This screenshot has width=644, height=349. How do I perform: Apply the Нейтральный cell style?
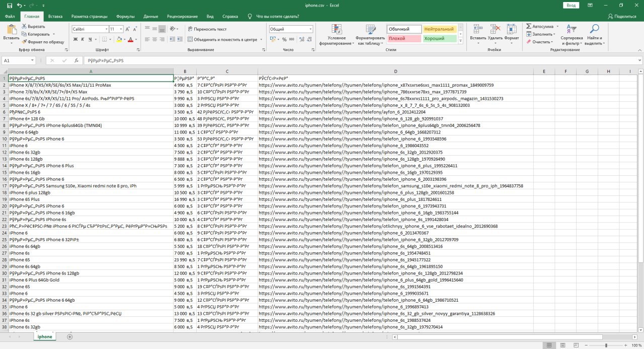(439, 29)
